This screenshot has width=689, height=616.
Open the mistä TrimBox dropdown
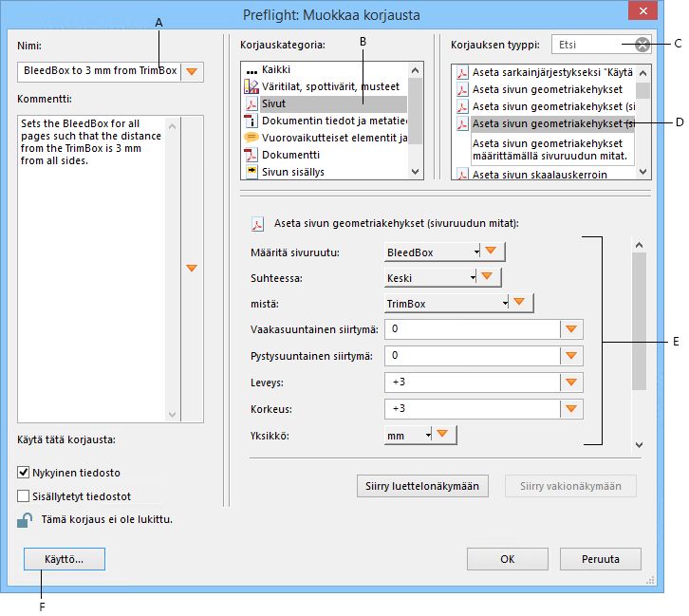[x=446, y=303]
